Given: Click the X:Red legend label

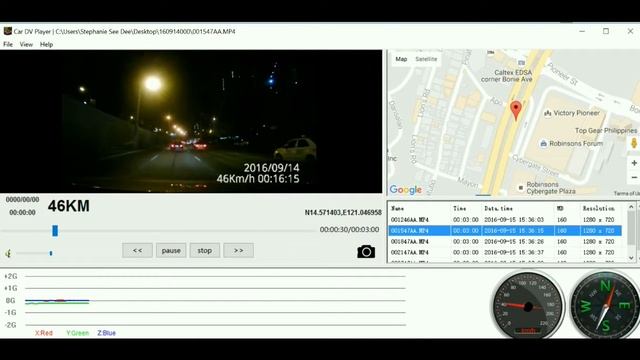Looking at the screenshot, I should point(44,333).
